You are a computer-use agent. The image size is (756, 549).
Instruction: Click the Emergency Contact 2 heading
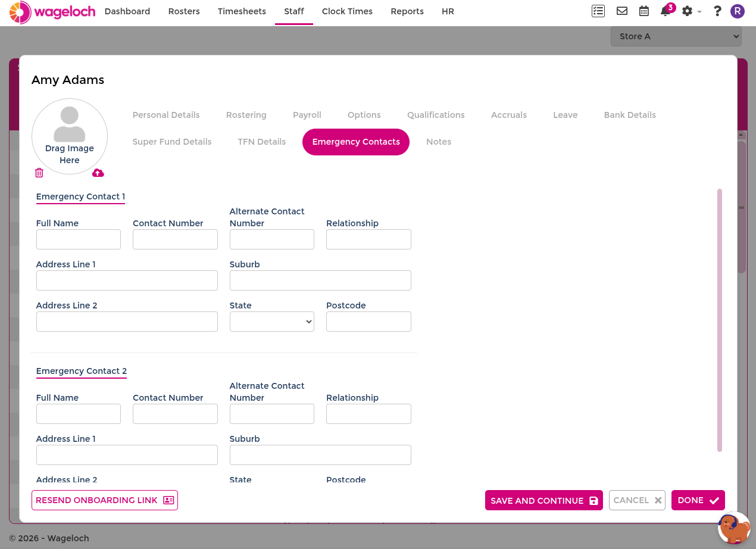click(82, 371)
